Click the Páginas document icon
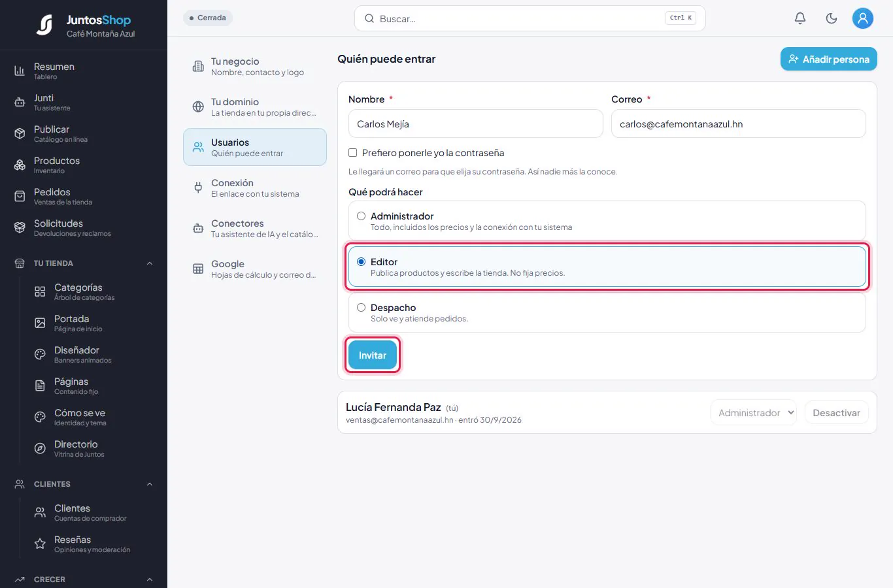The height and width of the screenshot is (588, 893). [x=40, y=385]
